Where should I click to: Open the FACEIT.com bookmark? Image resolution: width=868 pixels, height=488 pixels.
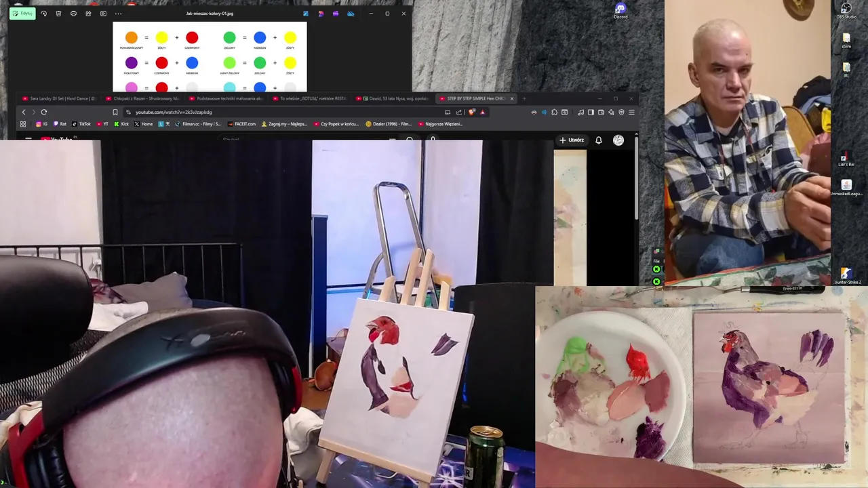(x=241, y=124)
